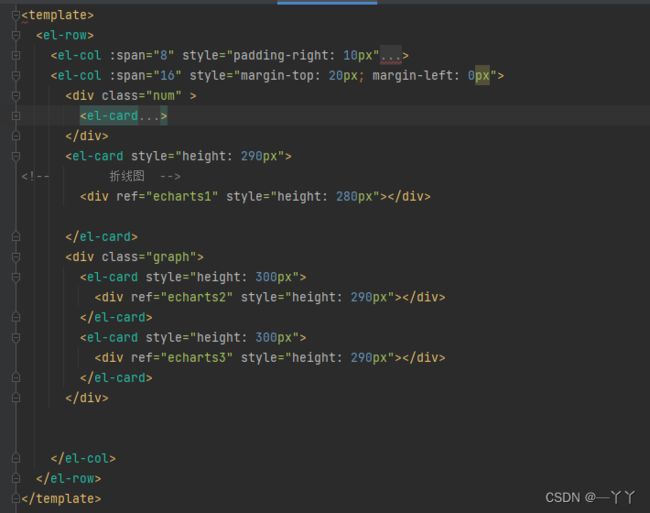This screenshot has height=513, width=650.
Task: Click the closing </el-col> tag
Action: coord(83,459)
